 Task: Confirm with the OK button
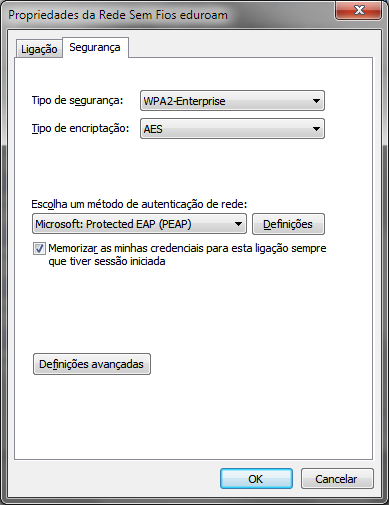256,479
